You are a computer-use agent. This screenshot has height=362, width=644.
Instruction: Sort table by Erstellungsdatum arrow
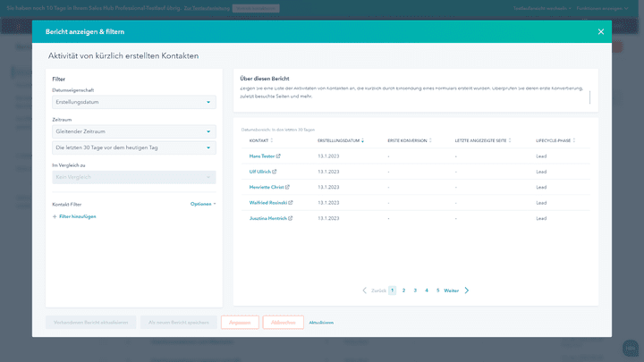click(x=362, y=140)
